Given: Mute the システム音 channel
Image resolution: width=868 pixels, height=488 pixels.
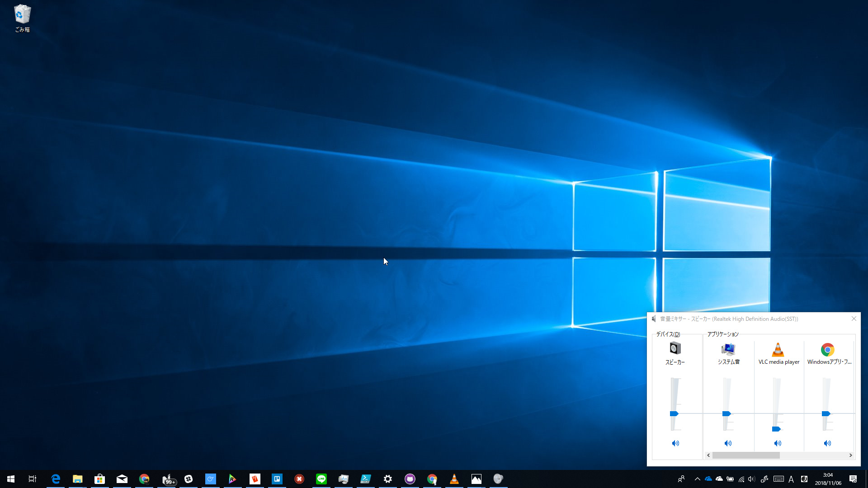Looking at the screenshot, I should tap(728, 443).
